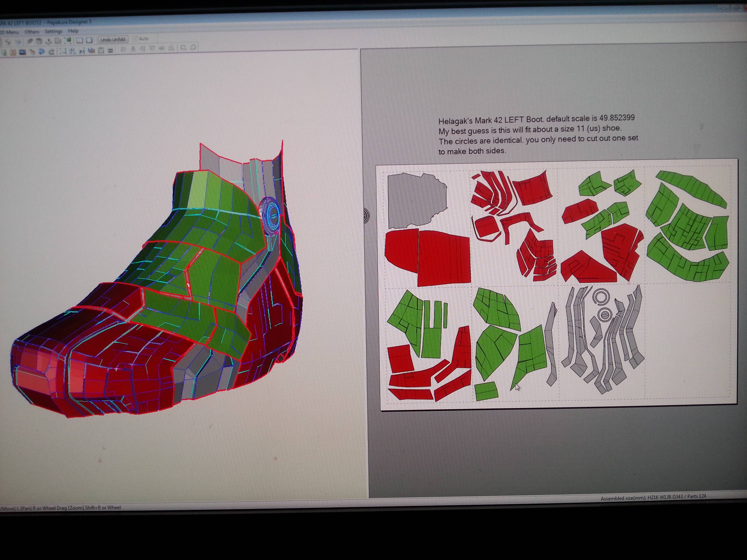Click the Redo arrow icon in toolbar
This screenshot has height=560, width=747.
point(18,42)
